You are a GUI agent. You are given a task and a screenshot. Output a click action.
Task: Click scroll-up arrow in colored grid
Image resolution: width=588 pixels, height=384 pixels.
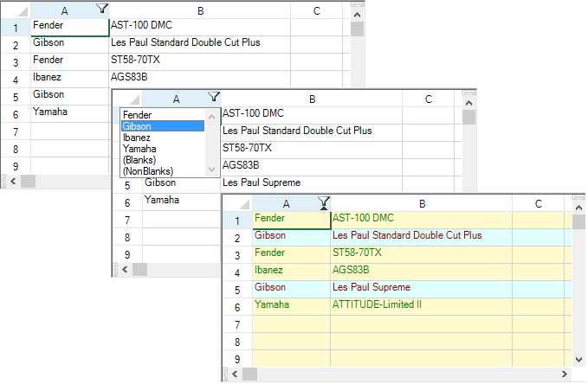pyautogui.click(x=578, y=203)
